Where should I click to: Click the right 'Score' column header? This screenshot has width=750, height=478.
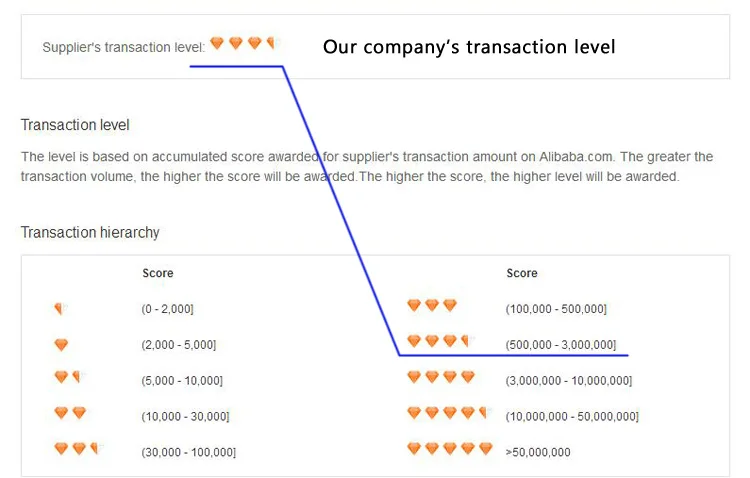[522, 273]
